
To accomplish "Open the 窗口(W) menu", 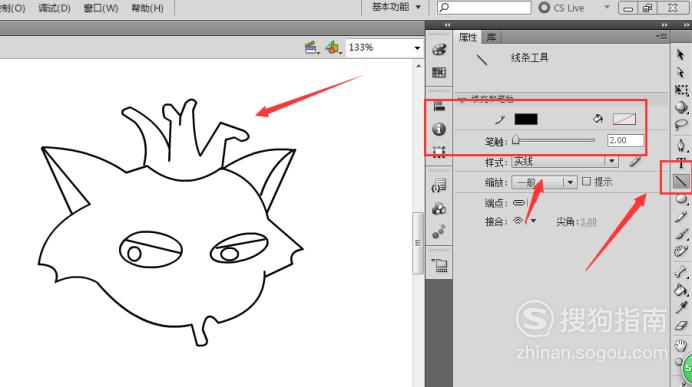I will (x=101, y=8).
